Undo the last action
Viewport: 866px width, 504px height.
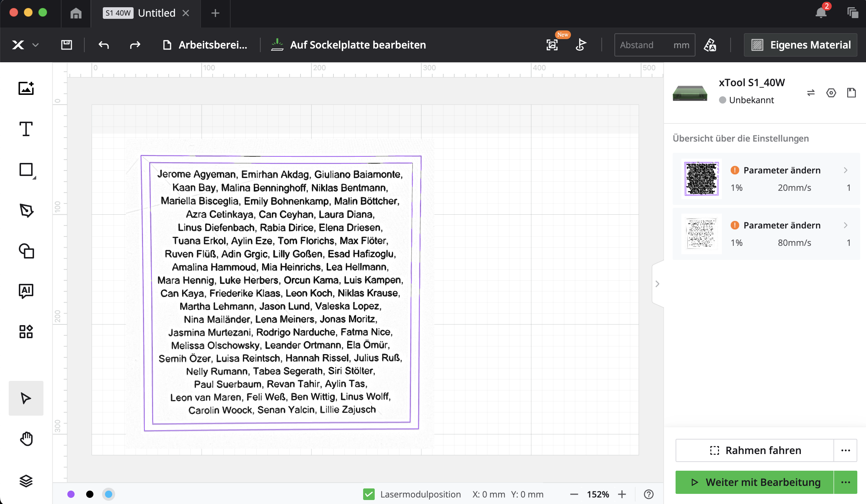tap(104, 45)
